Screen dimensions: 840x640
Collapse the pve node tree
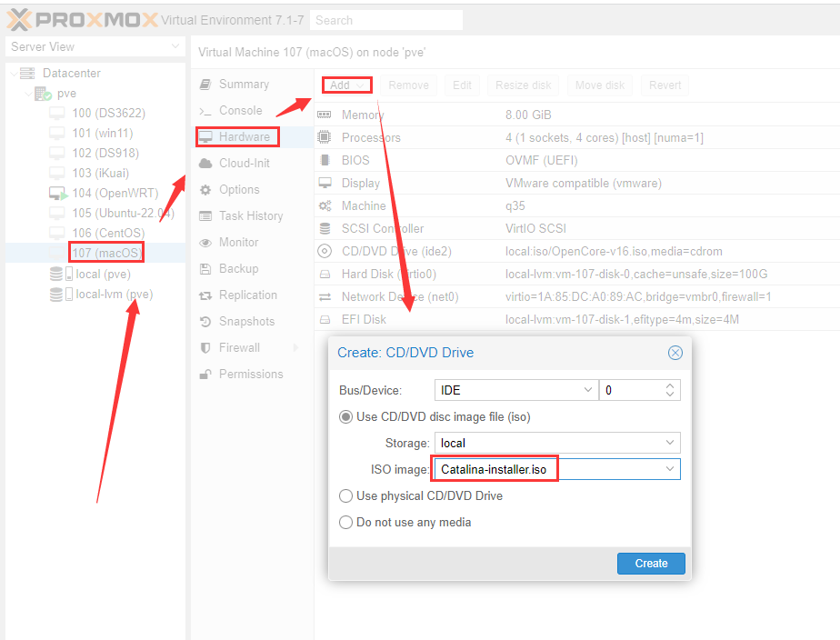[x=28, y=94]
